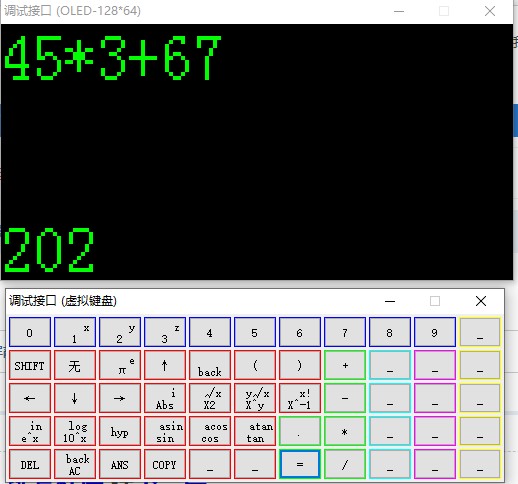This screenshot has height=484, width=518.
Task: Click the 10^x / log key
Action: pyautogui.click(x=75, y=431)
